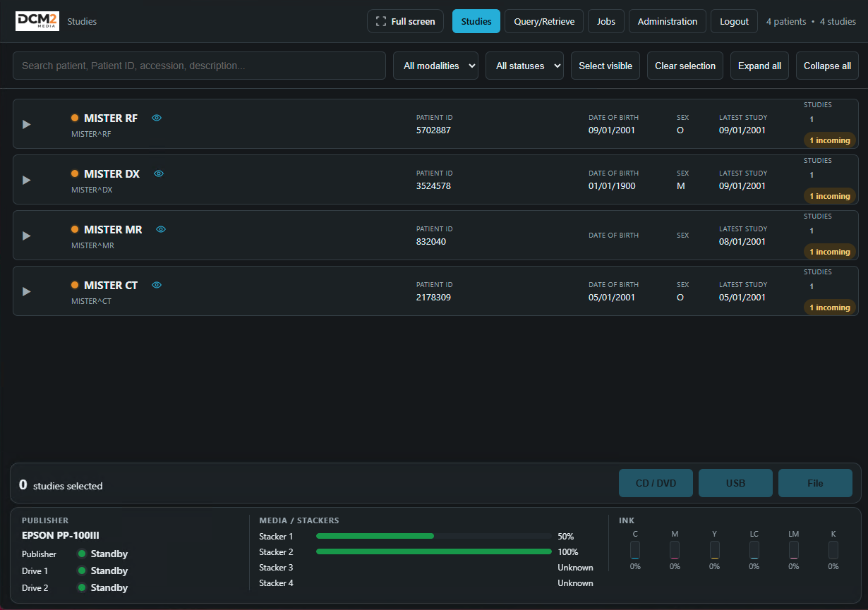Click the 1 incoming badge for MISTER CT
This screenshot has width=868, height=610.
tap(829, 307)
